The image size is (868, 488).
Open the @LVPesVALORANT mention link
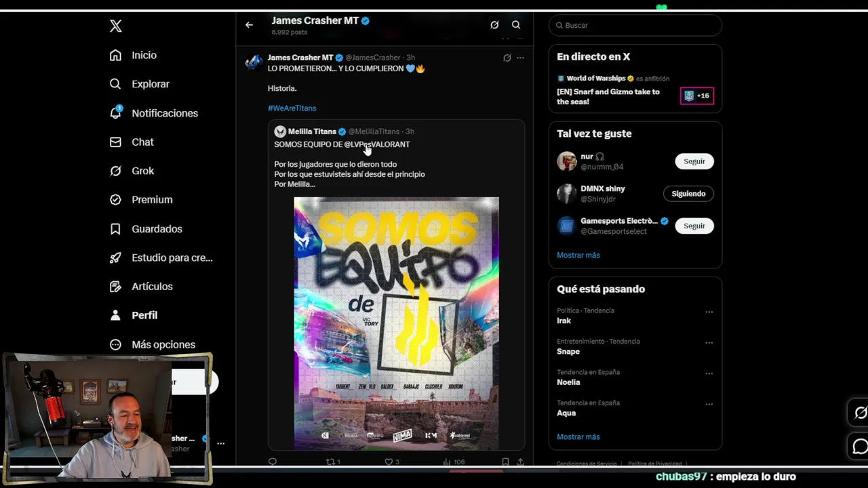[376, 144]
